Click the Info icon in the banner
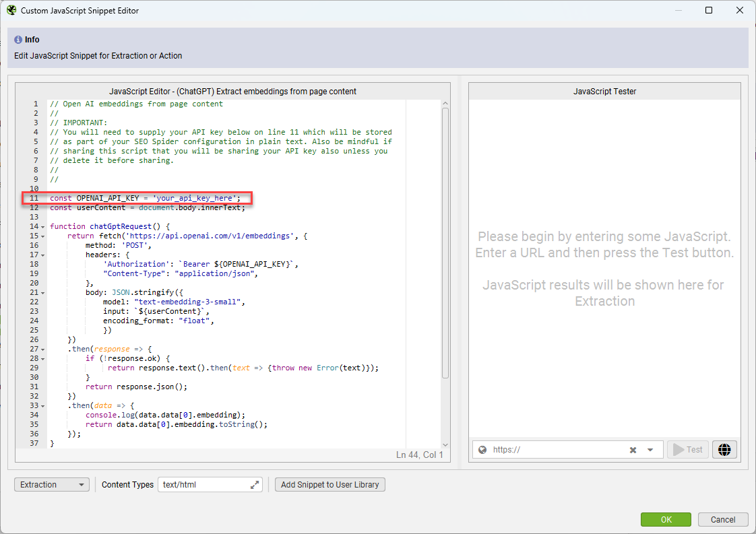 click(18, 39)
